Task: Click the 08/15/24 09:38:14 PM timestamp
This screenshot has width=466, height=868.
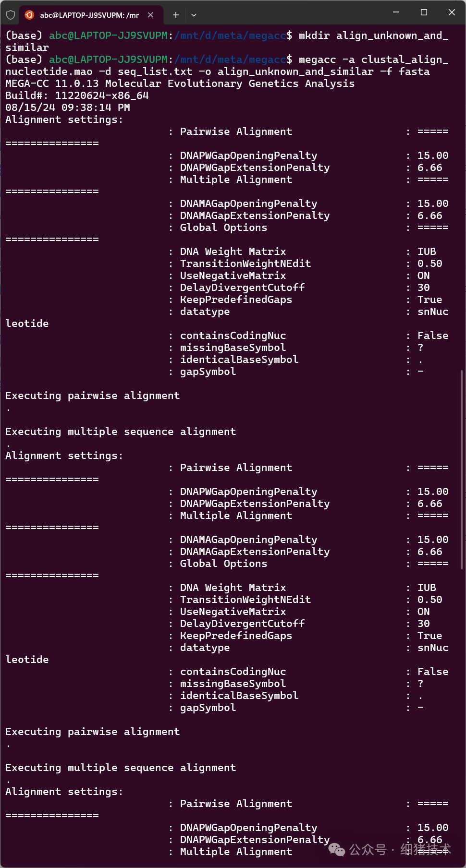Action: click(x=68, y=108)
